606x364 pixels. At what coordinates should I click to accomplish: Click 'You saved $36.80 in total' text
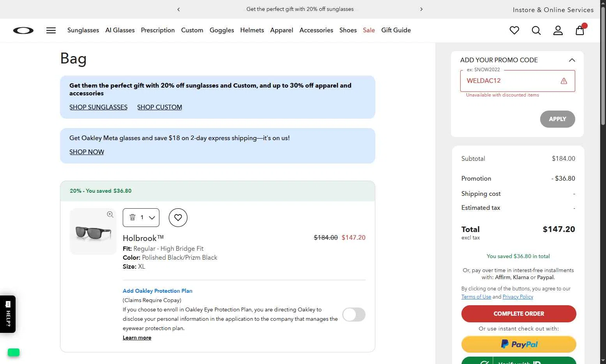518,256
